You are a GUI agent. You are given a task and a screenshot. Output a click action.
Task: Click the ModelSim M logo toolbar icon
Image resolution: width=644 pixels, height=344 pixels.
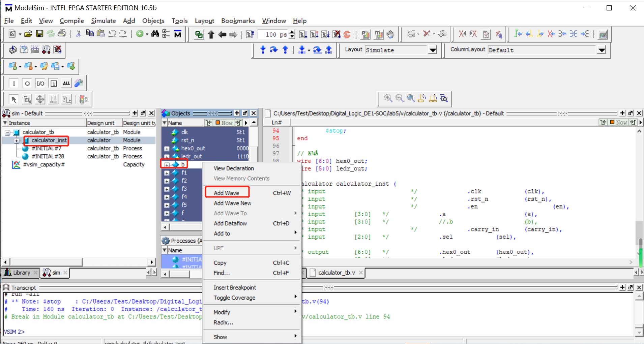[x=177, y=34]
